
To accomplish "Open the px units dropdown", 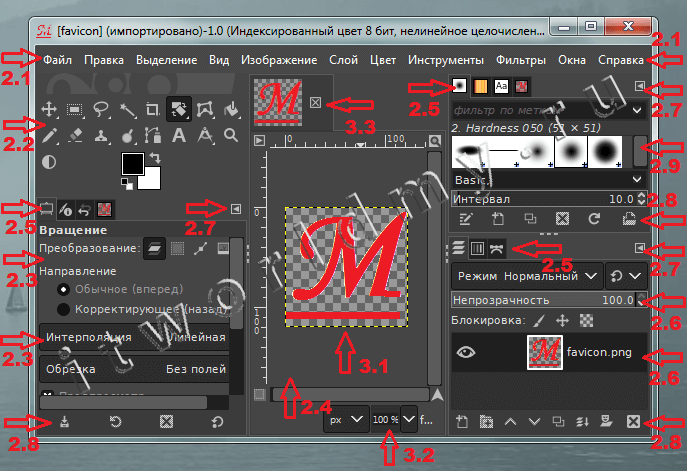I will pos(346,419).
